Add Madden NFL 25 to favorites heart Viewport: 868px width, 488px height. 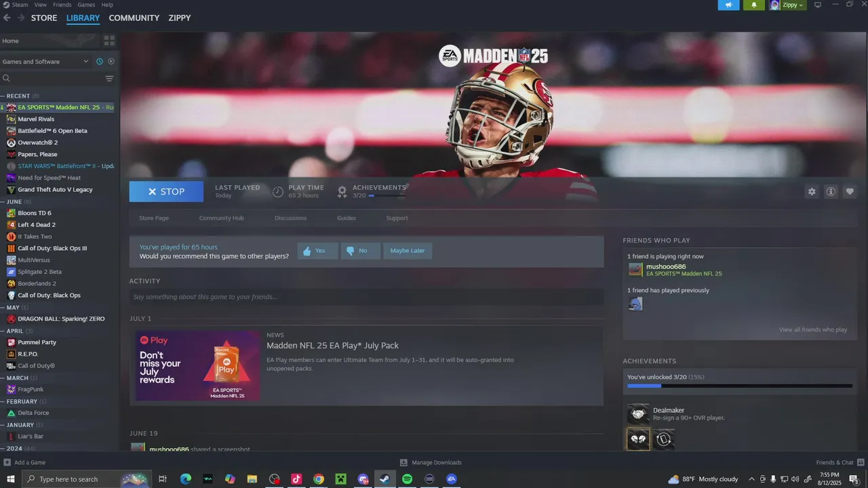click(x=850, y=192)
